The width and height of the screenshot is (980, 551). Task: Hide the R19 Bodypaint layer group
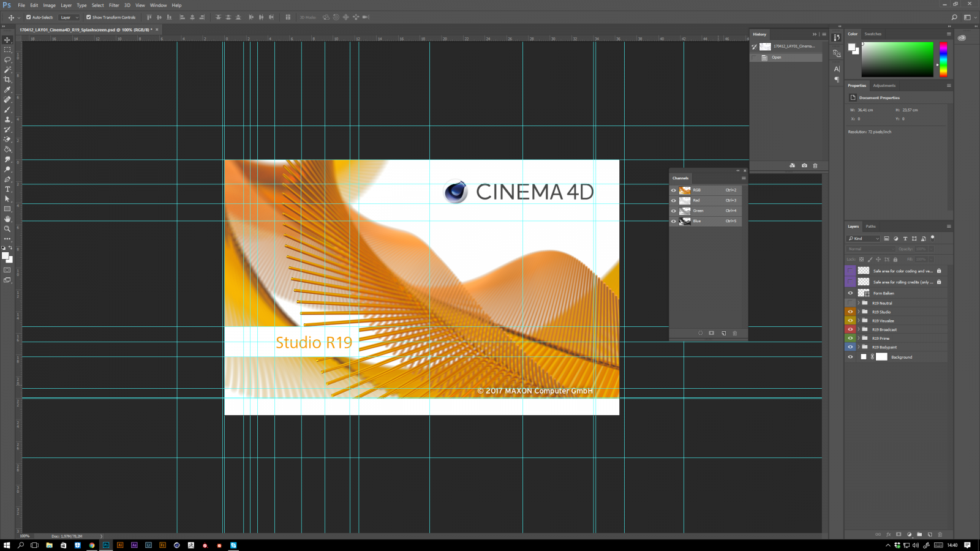850,347
